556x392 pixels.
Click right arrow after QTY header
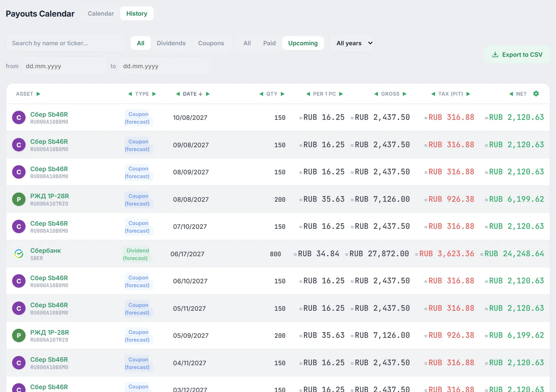283,94
